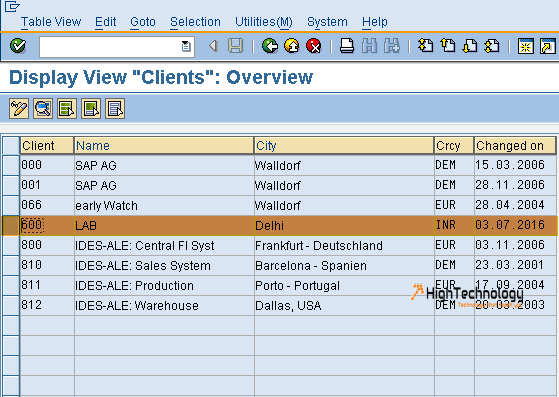
Task: Click the green checkmark Enter icon
Action: coord(18,46)
